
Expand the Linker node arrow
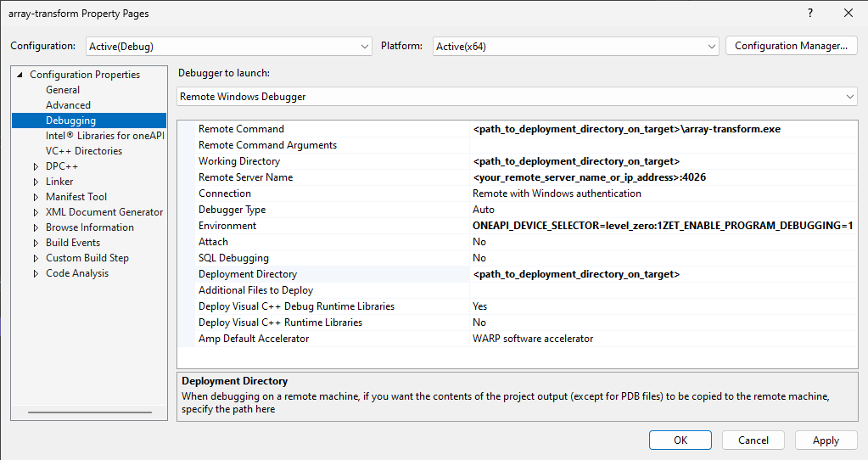tap(36, 182)
